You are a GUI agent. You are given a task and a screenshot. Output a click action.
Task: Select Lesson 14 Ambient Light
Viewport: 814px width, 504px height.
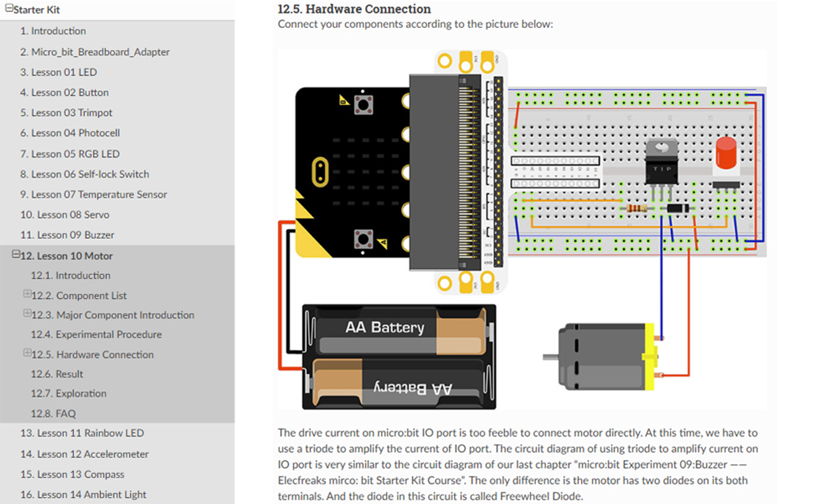pos(83,495)
